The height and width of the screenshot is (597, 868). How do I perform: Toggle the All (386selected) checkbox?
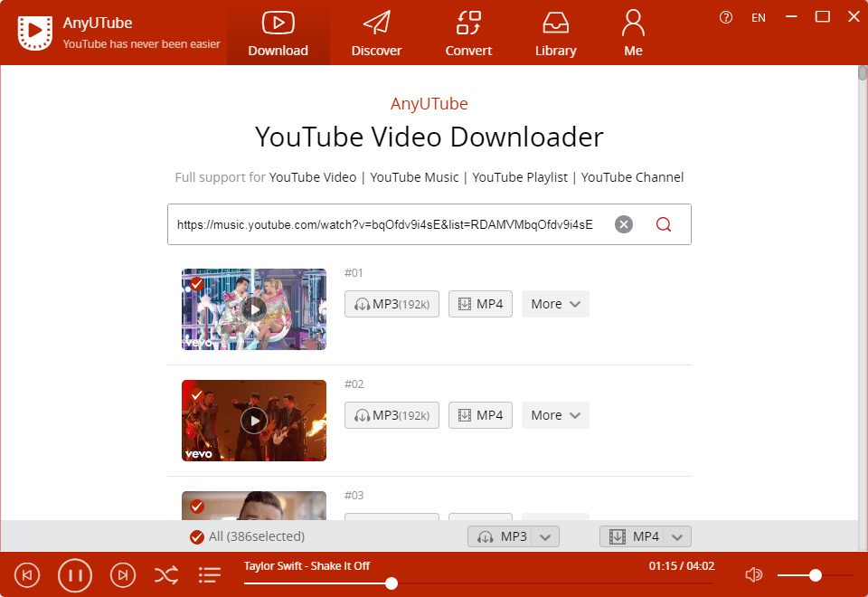pyautogui.click(x=196, y=536)
